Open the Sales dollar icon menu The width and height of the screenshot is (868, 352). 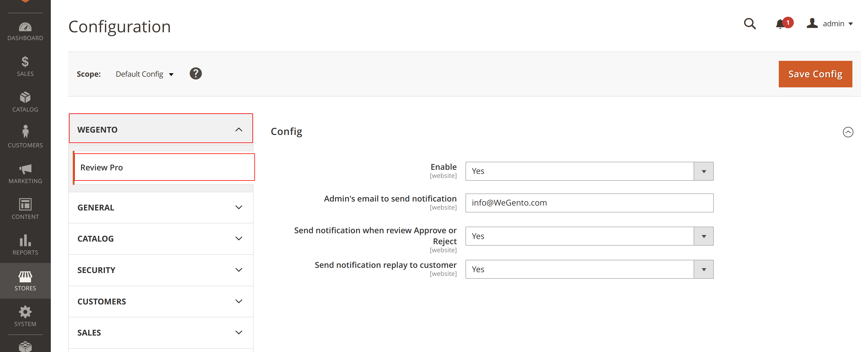tap(25, 66)
